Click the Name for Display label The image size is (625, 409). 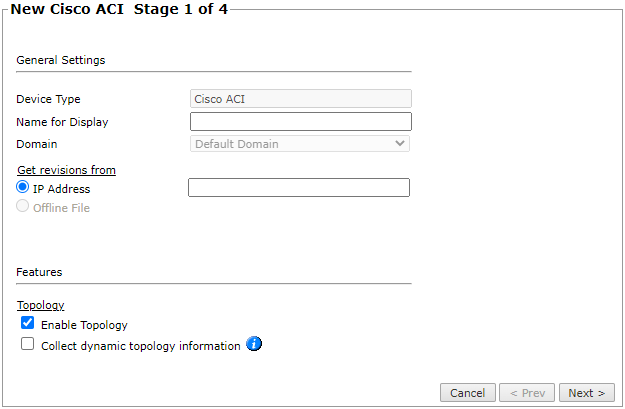point(62,122)
